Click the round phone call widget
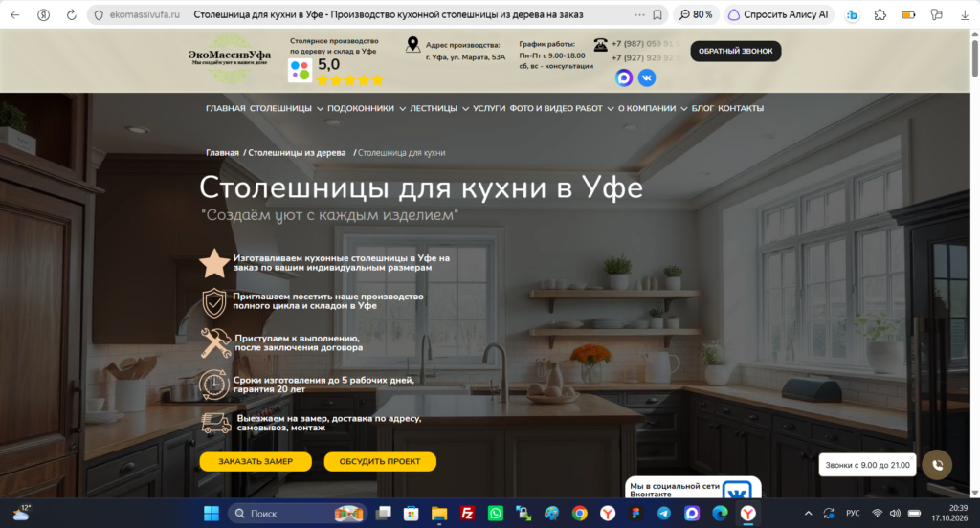Image resolution: width=980 pixels, height=528 pixels. (937, 465)
